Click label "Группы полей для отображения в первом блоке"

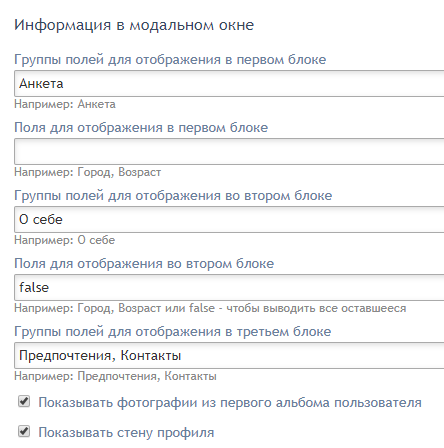pos(170,60)
